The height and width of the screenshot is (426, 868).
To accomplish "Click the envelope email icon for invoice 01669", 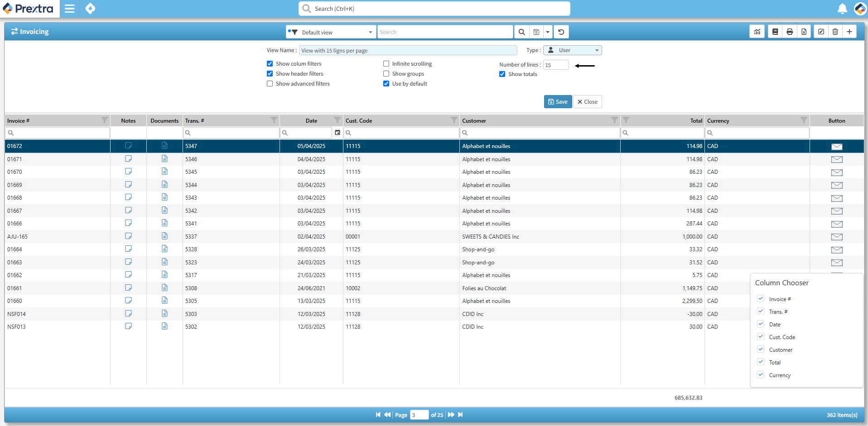I will tap(837, 185).
